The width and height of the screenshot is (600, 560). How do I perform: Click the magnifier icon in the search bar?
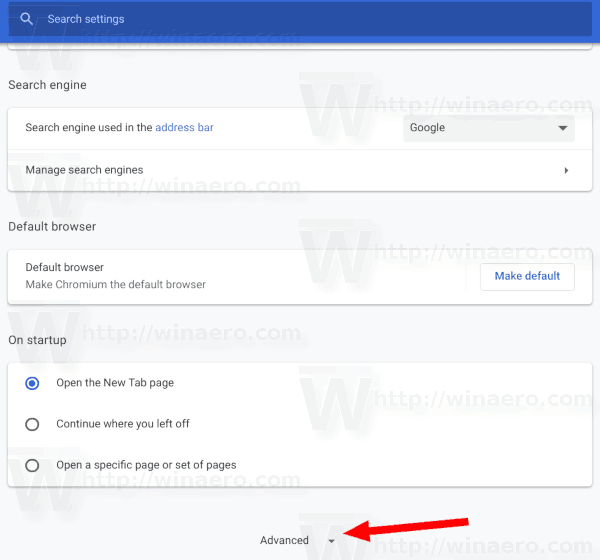pyautogui.click(x=27, y=19)
